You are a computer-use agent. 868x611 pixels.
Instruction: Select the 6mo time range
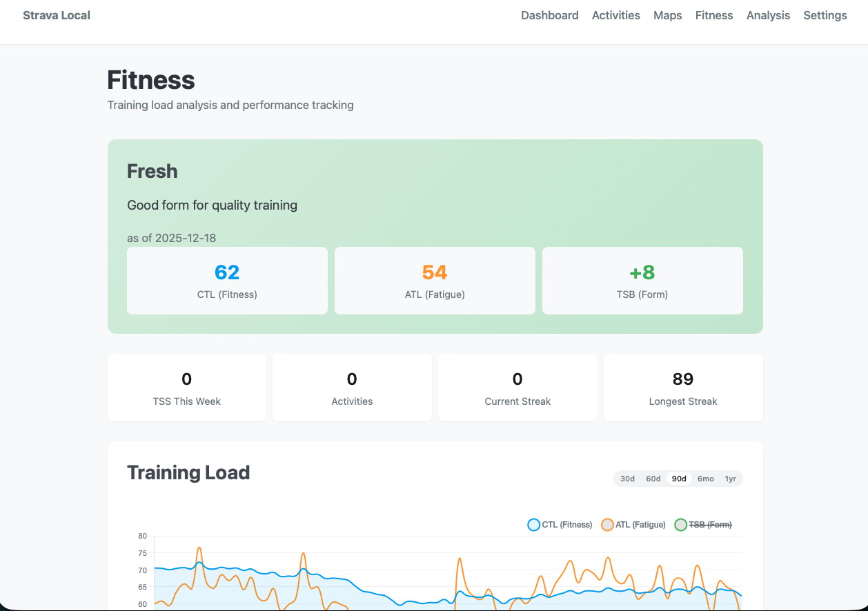point(705,478)
